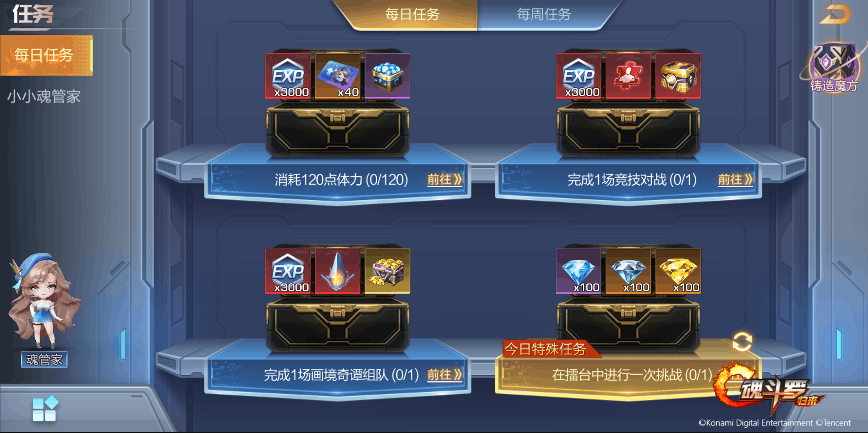Open 每日任务 in the left sidebar
Image resolution: width=868 pixels, height=433 pixels.
tap(46, 55)
